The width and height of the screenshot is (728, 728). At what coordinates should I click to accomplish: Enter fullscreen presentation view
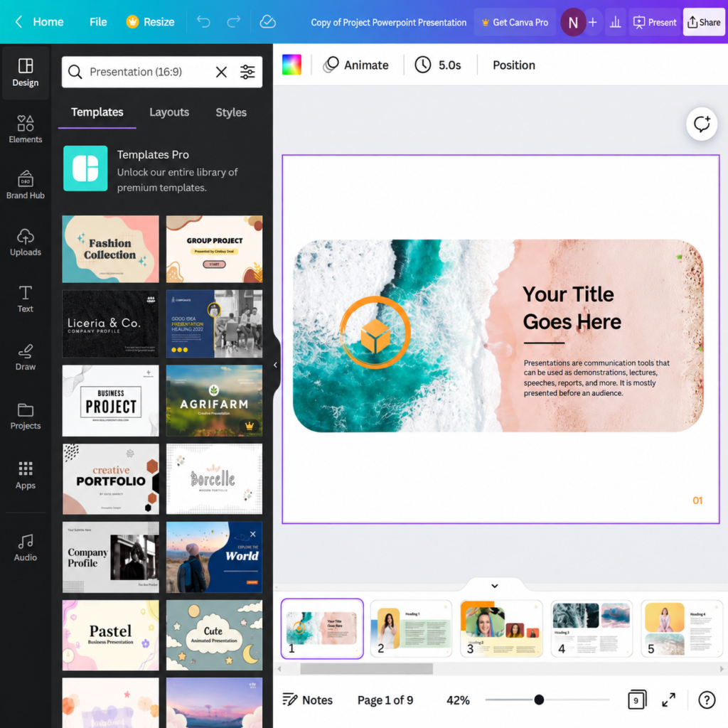(668, 700)
